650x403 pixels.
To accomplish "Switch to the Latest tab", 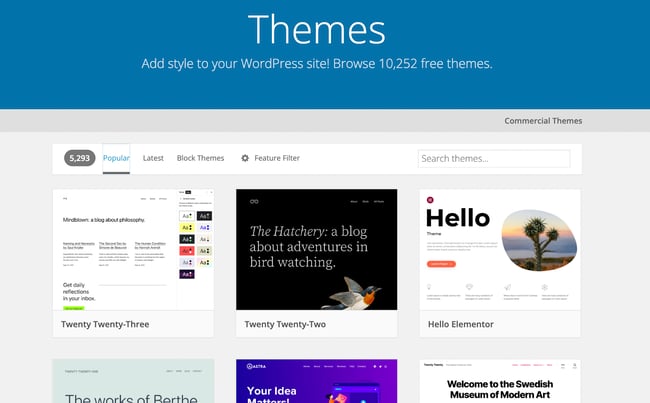I will click(153, 158).
